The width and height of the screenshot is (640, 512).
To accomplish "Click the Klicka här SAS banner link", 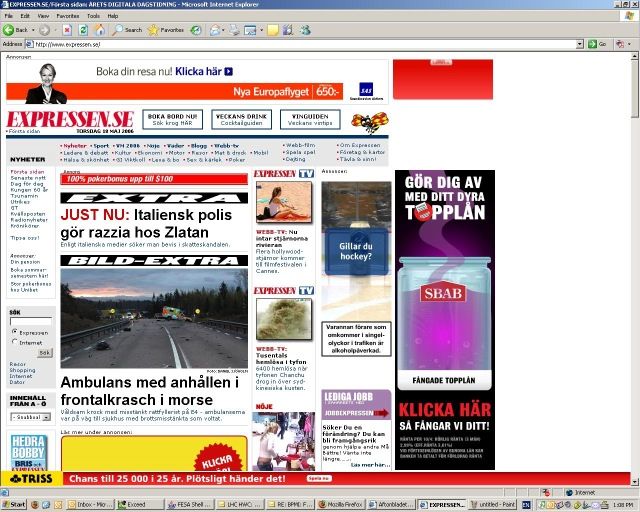I will (204, 71).
